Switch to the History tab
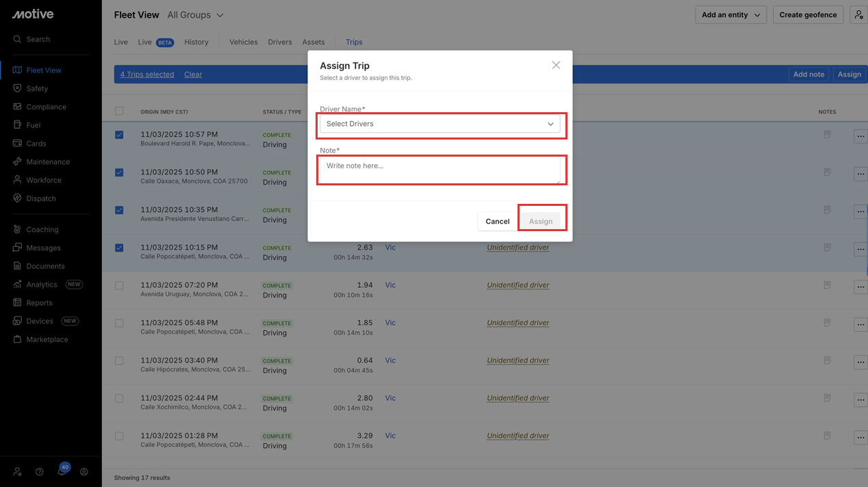868x487 pixels. (196, 42)
